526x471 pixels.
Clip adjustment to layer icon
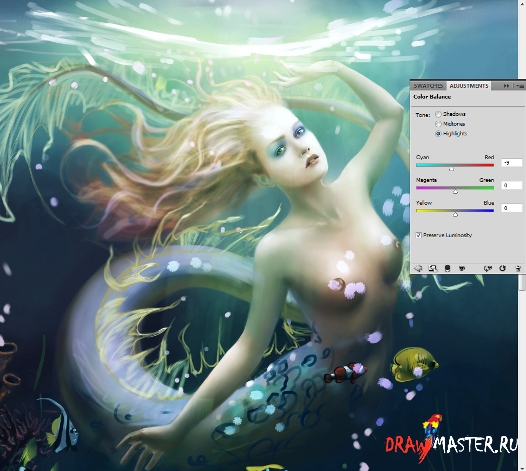pos(447,268)
